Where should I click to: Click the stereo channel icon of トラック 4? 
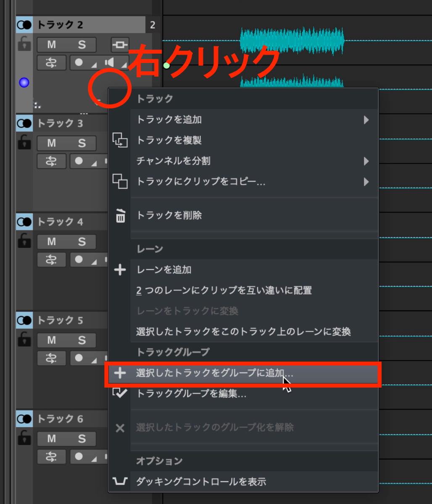24,222
